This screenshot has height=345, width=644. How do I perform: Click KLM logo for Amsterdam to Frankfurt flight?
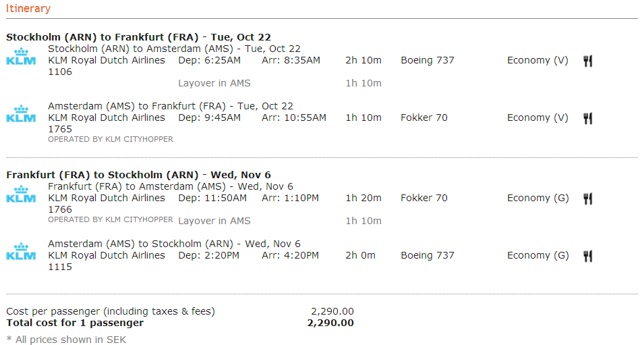pos(21,114)
